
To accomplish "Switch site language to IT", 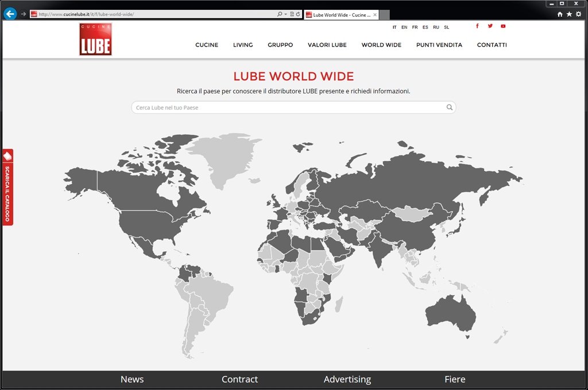I will tap(394, 28).
